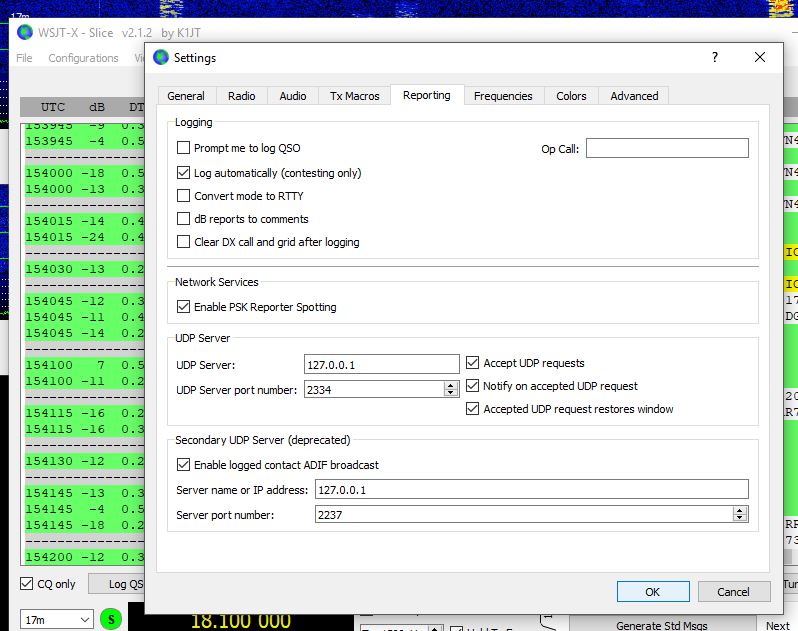The width and height of the screenshot is (798, 631).
Task: Click the UTC column header
Action: pos(53,107)
